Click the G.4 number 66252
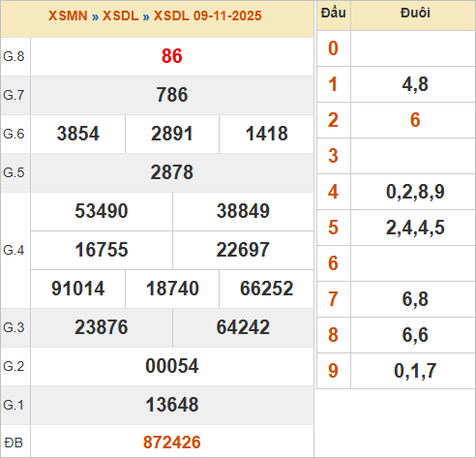Image resolution: width=476 pixels, height=458 pixels. coord(267,289)
